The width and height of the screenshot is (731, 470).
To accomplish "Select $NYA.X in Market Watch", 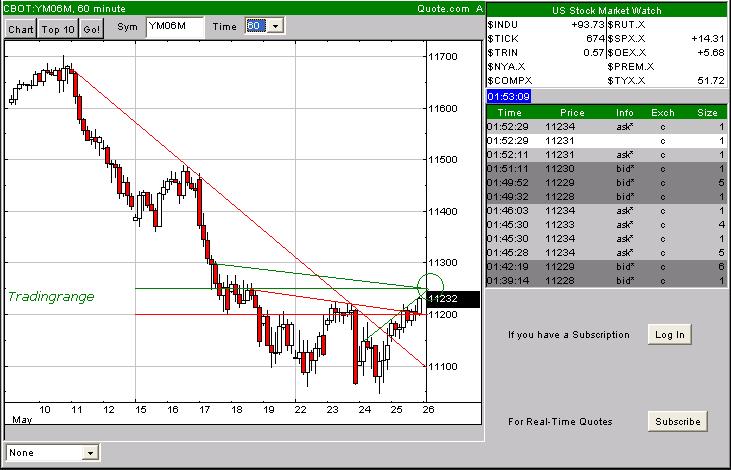I will tap(506, 67).
